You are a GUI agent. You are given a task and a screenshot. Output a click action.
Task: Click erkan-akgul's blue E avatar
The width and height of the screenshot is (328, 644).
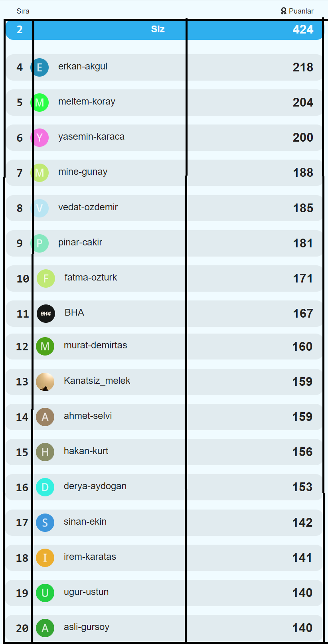click(40, 67)
